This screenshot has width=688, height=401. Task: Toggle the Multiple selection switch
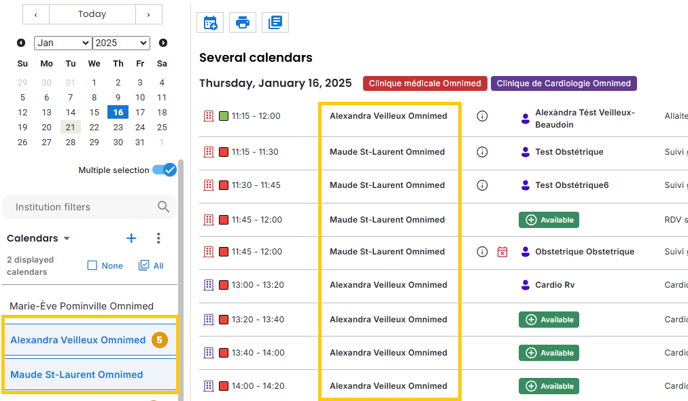(165, 170)
